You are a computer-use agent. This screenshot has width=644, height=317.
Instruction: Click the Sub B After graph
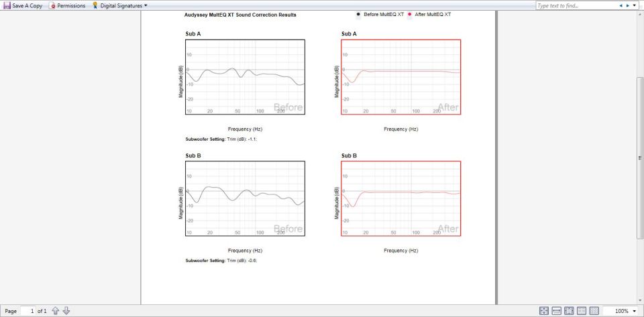coord(401,198)
